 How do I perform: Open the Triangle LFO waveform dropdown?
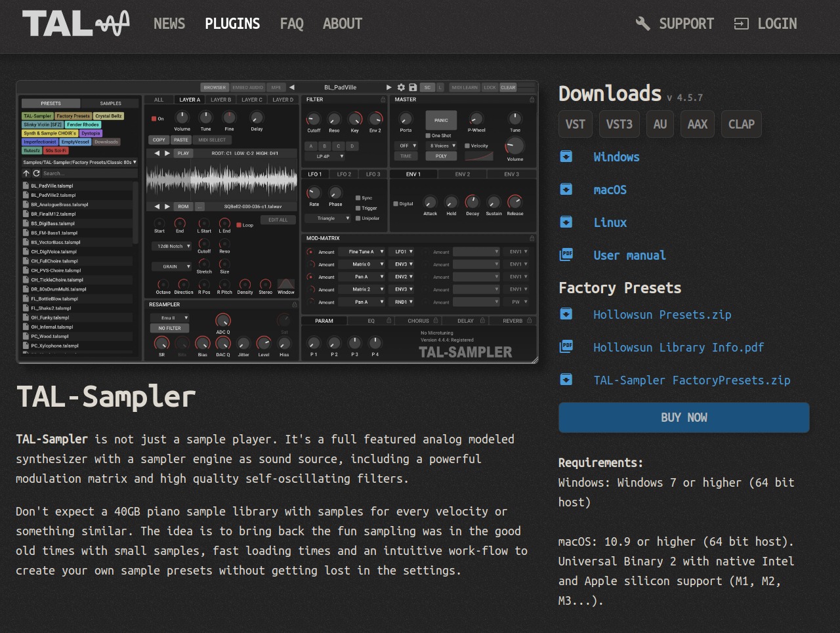coord(327,218)
